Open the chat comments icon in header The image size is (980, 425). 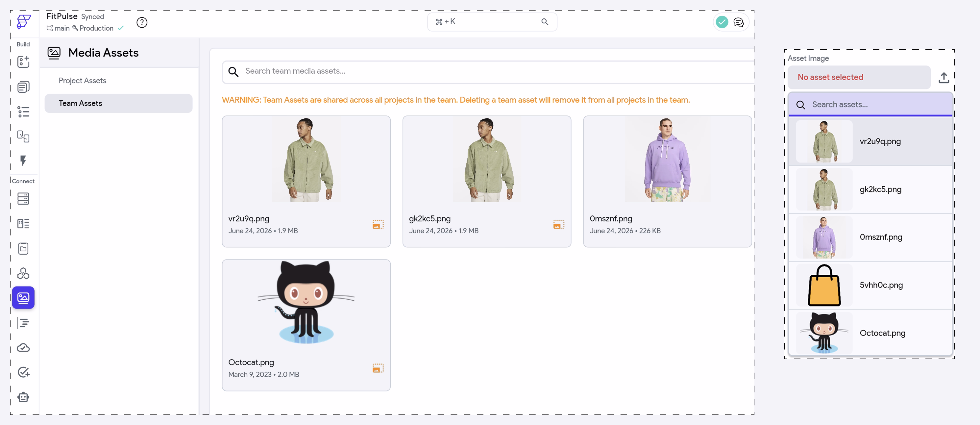coord(738,22)
